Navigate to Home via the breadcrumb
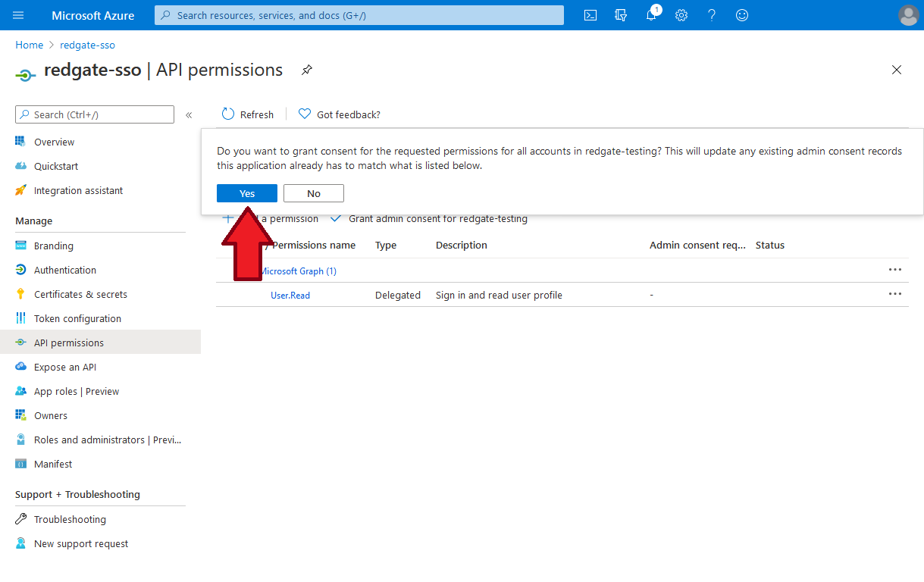Viewport: 924px width, 582px height. [29, 45]
